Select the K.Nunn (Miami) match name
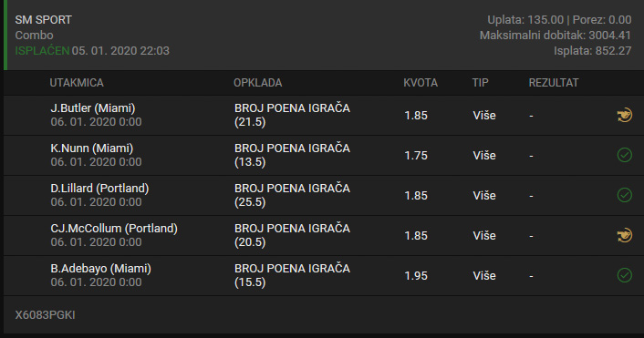Viewport: 644px width, 338px height. [x=92, y=149]
